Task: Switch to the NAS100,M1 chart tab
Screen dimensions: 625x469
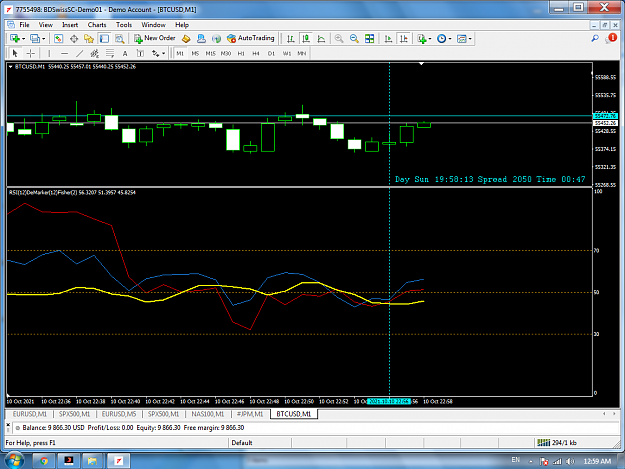Action: coord(208,414)
